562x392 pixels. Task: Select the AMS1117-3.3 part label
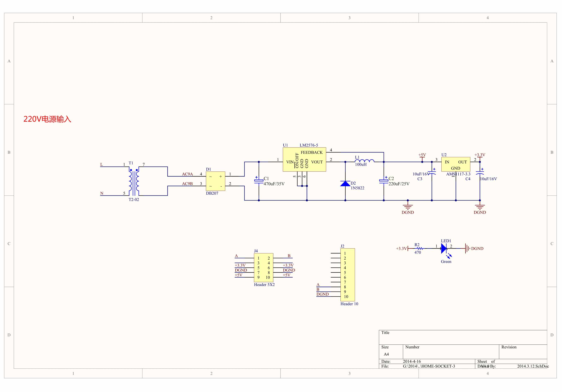[x=458, y=174]
